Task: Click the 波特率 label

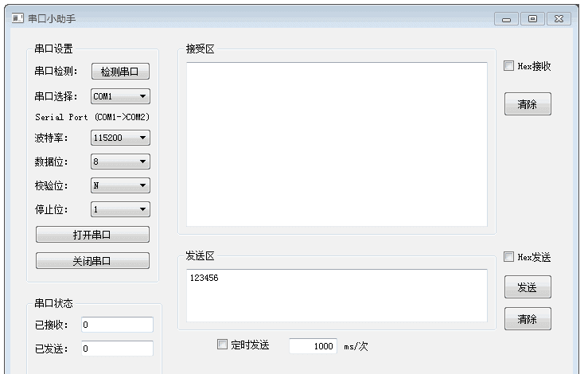Action: tap(51, 138)
